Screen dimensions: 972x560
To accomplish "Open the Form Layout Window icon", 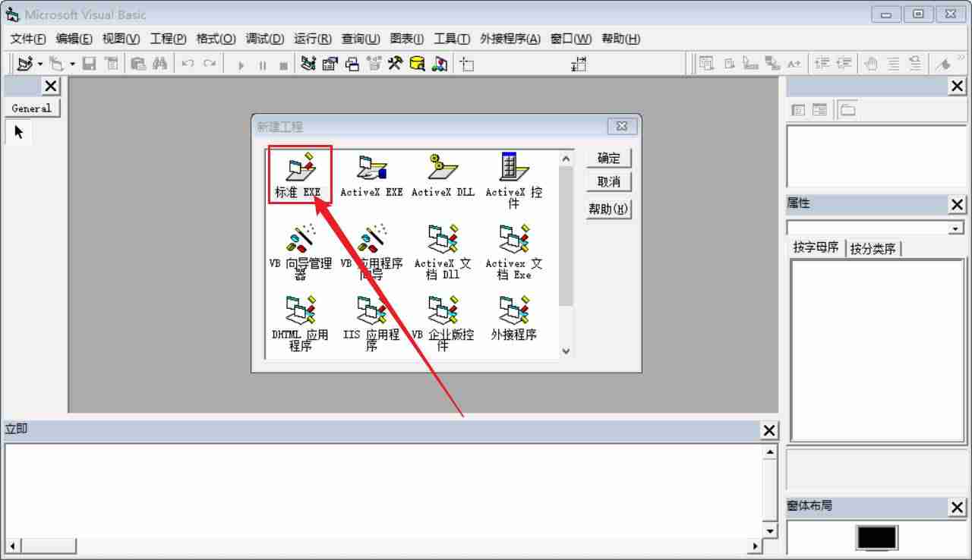I will coord(352,64).
